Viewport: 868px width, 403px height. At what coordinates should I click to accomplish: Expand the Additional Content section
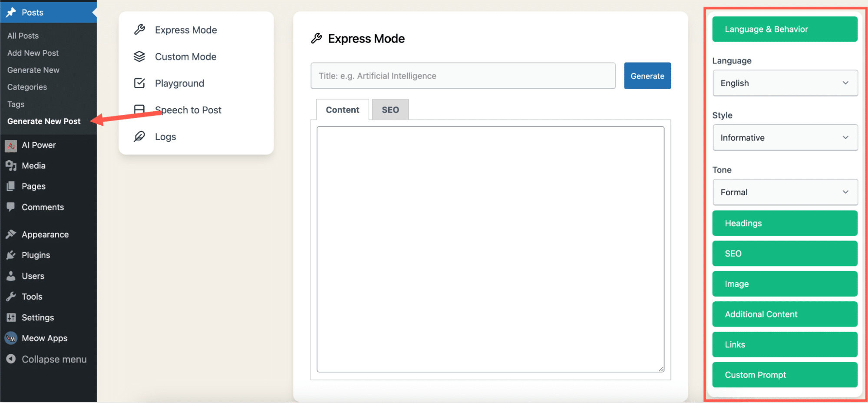(x=785, y=314)
